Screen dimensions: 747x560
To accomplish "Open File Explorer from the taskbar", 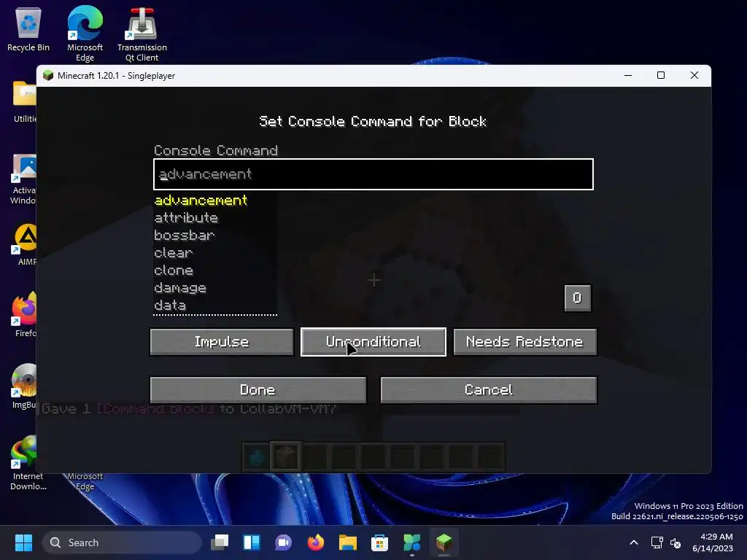I will coord(348,542).
